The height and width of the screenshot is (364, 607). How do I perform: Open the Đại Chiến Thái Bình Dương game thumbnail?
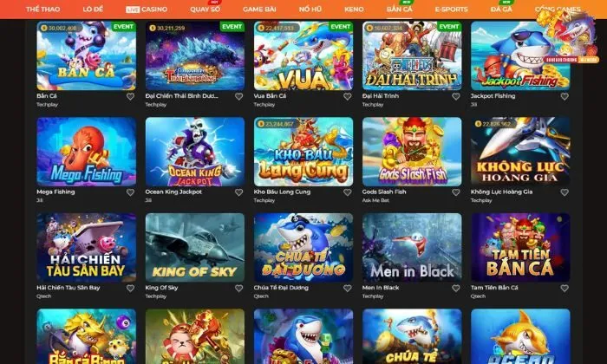coord(195,55)
